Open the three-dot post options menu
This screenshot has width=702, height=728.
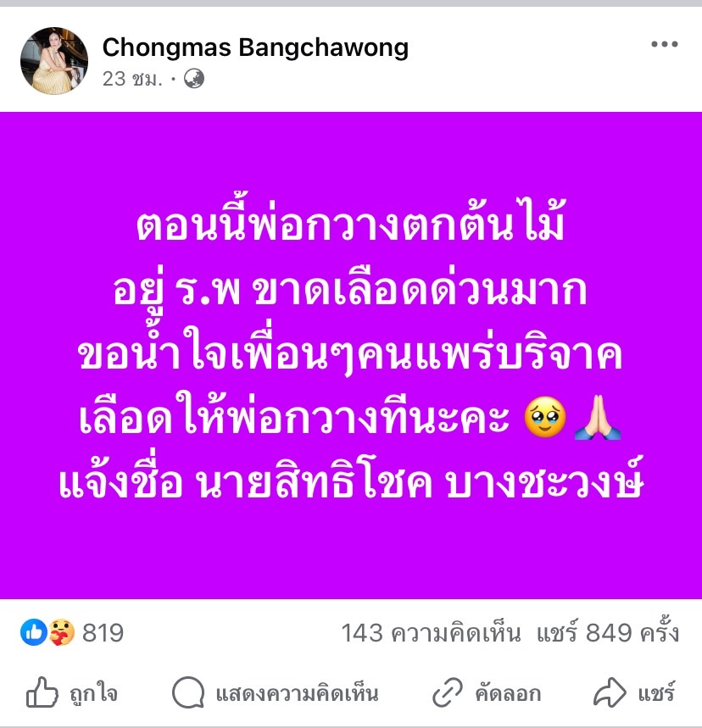[664, 45]
